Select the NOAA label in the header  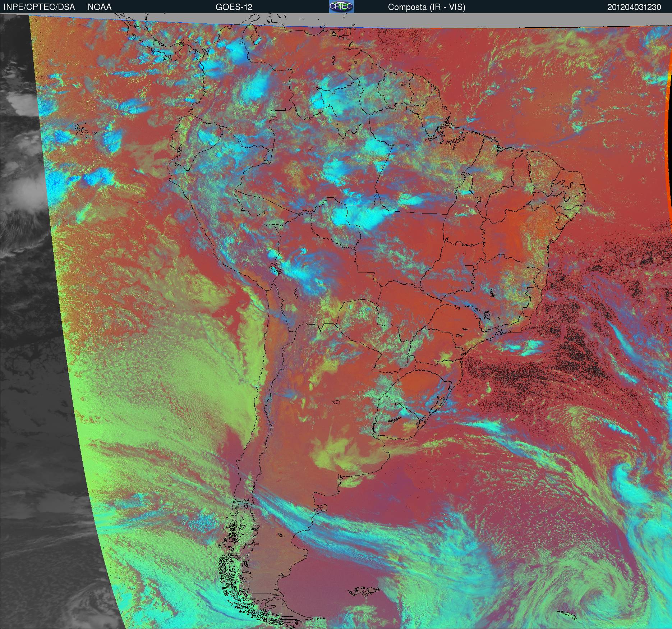[x=100, y=7]
